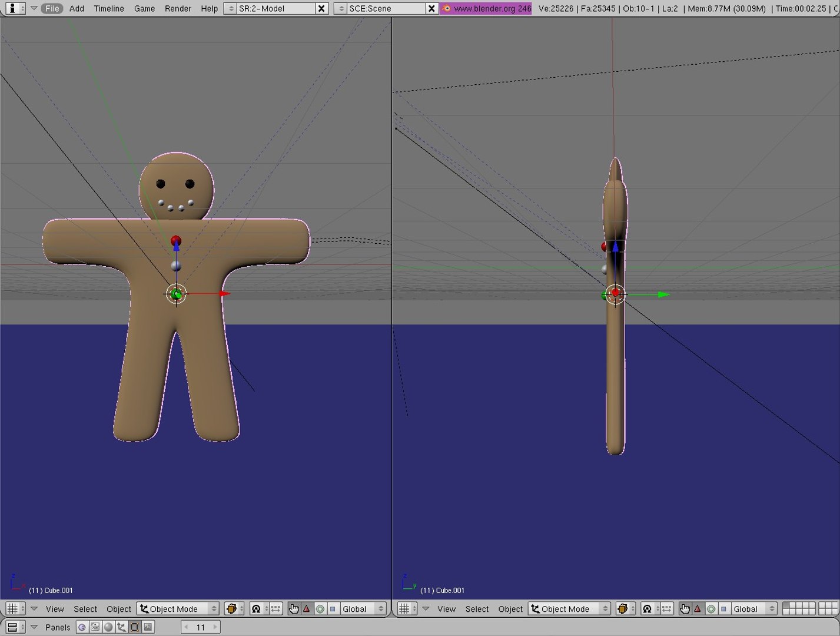This screenshot has height=636, width=840.
Task: Open the right viewport View menu
Action: pyautogui.click(x=447, y=609)
